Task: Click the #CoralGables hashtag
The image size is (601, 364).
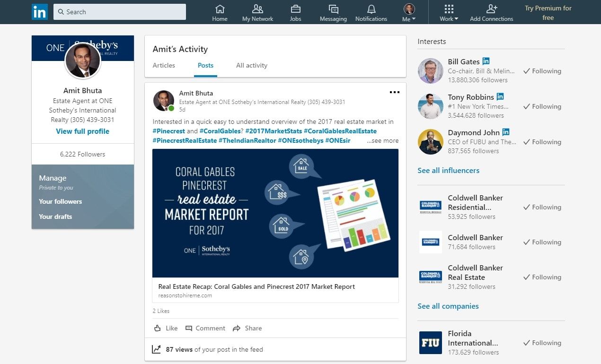Action: tap(220, 131)
